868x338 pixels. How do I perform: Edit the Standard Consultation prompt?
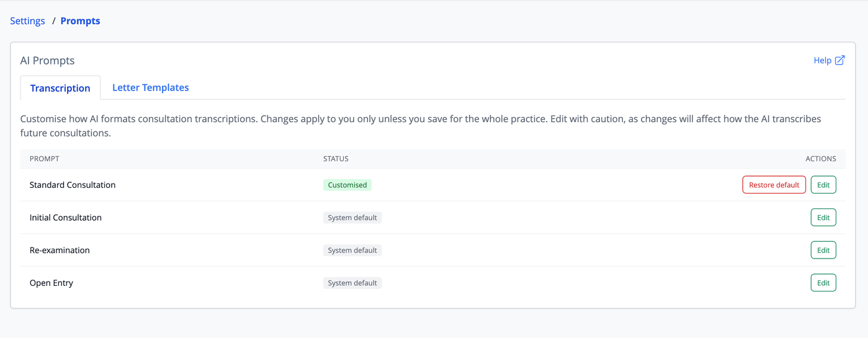(x=823, y=185)
